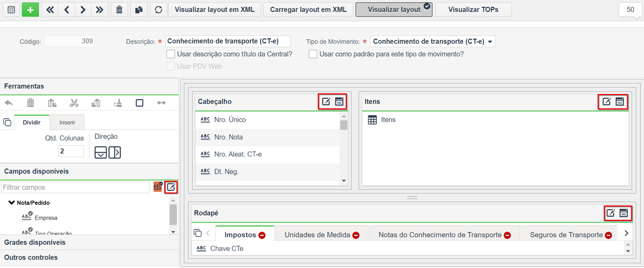
Task: Go to next record arrow
Action: point(83,10)
